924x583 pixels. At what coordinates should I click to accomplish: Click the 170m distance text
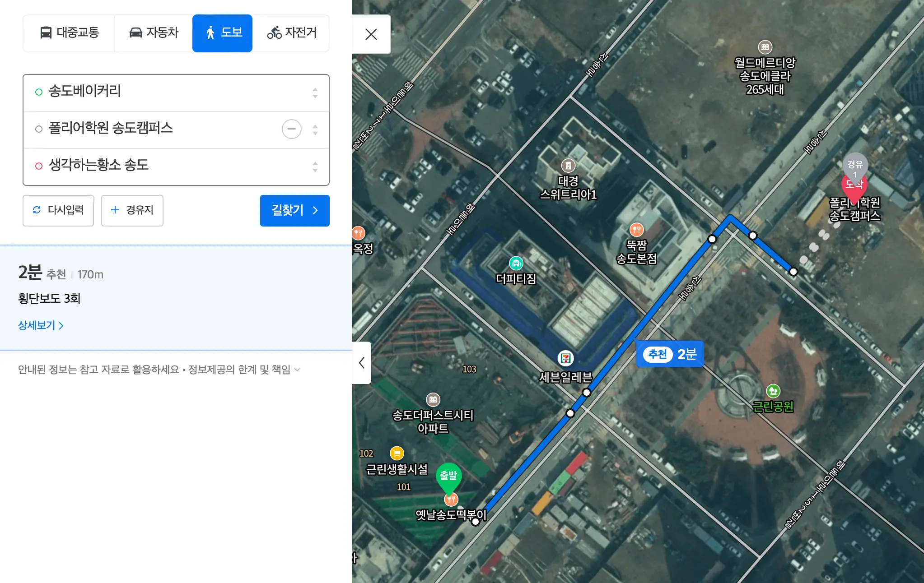[x=90, y=275]
